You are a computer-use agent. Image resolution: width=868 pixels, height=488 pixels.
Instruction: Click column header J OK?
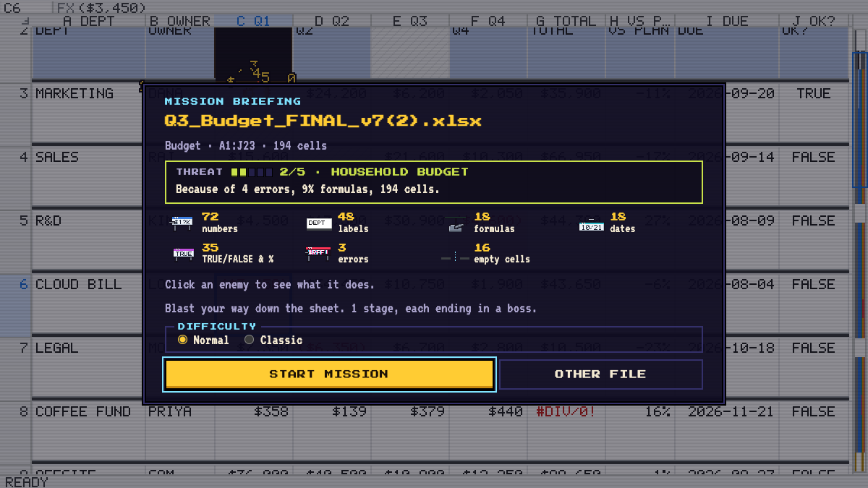[x=814, y=21]
